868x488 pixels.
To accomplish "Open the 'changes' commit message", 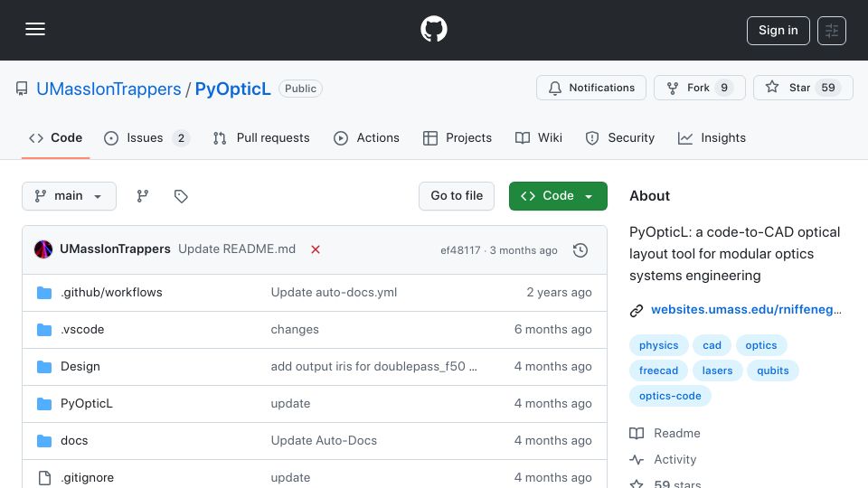I will point(295,329).
